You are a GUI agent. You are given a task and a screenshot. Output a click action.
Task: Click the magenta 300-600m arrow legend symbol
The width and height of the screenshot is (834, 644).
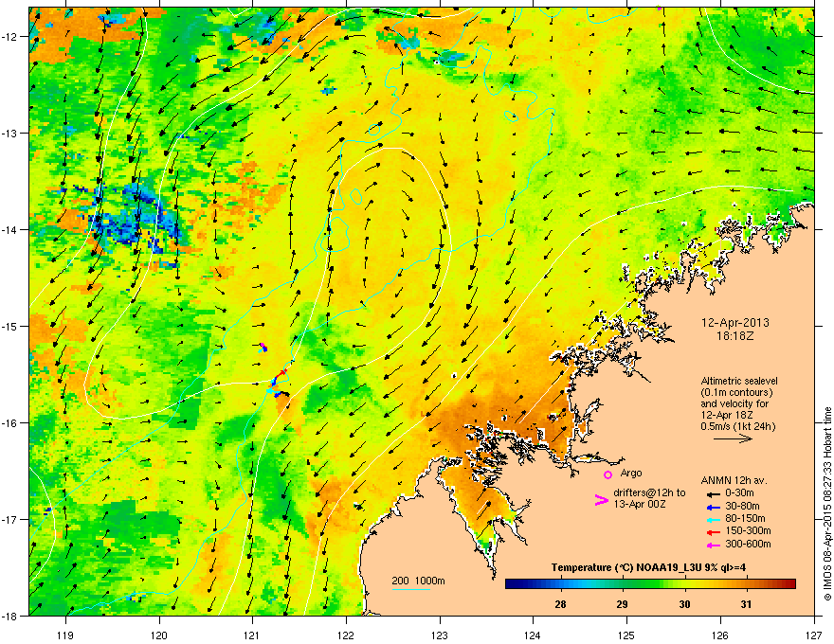tap(712, 545)
